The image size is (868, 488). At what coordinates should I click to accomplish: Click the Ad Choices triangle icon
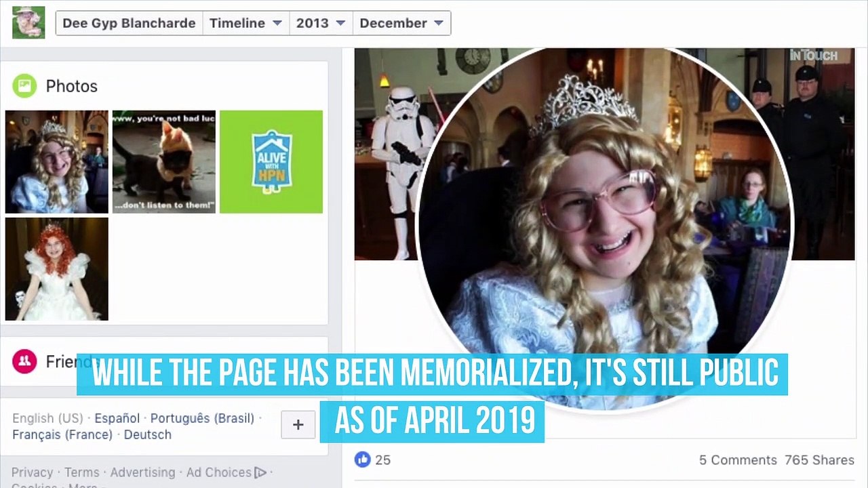[x=260, y=472]
